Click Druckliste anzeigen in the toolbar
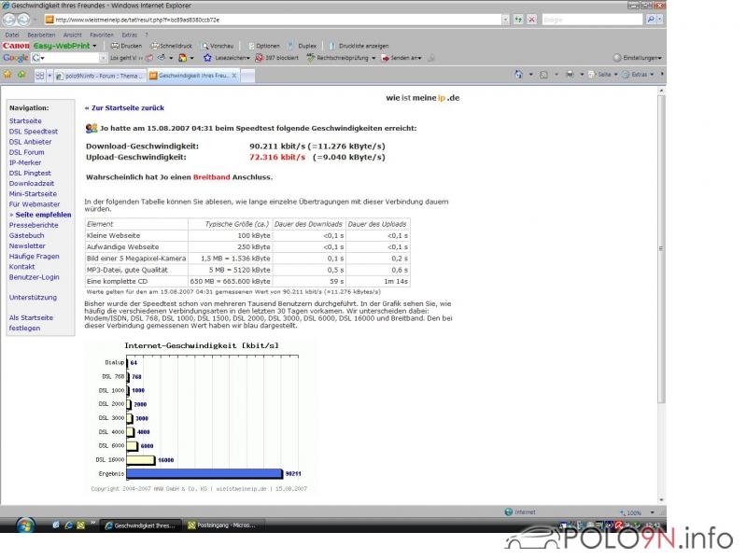This screenshot has height=560, width=747. 359,46
